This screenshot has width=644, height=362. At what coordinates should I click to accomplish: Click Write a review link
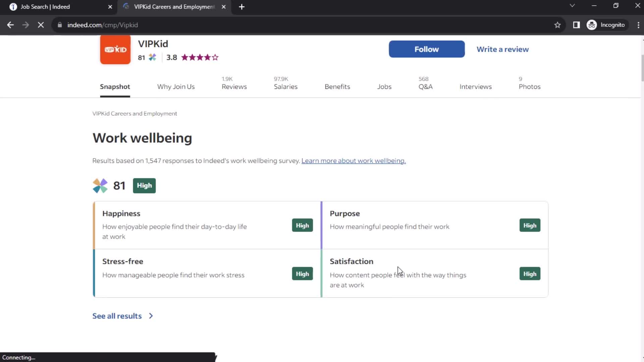[502, 49]
